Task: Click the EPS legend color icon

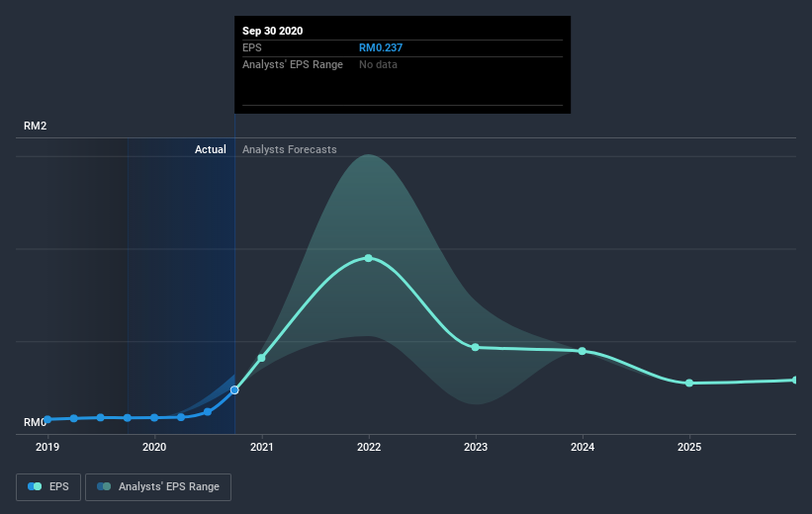Action: point(35,486)
